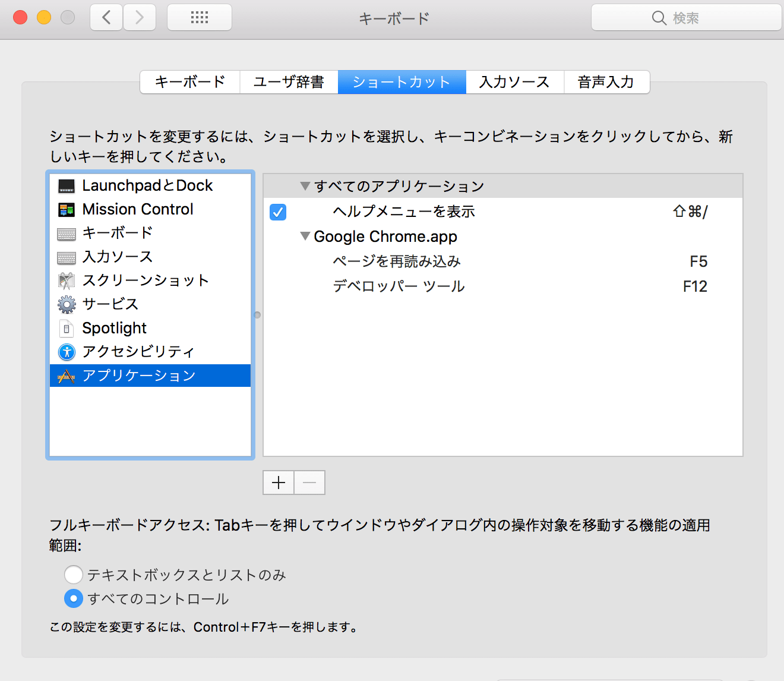Select スクリーンショット category
Viewport: 784px width, 681px height.
(150, 281)
